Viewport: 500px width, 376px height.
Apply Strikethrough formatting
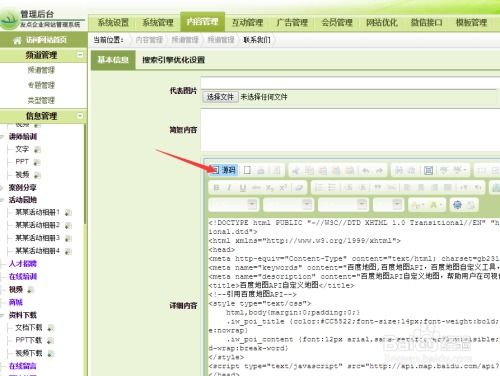coord(256,188)
